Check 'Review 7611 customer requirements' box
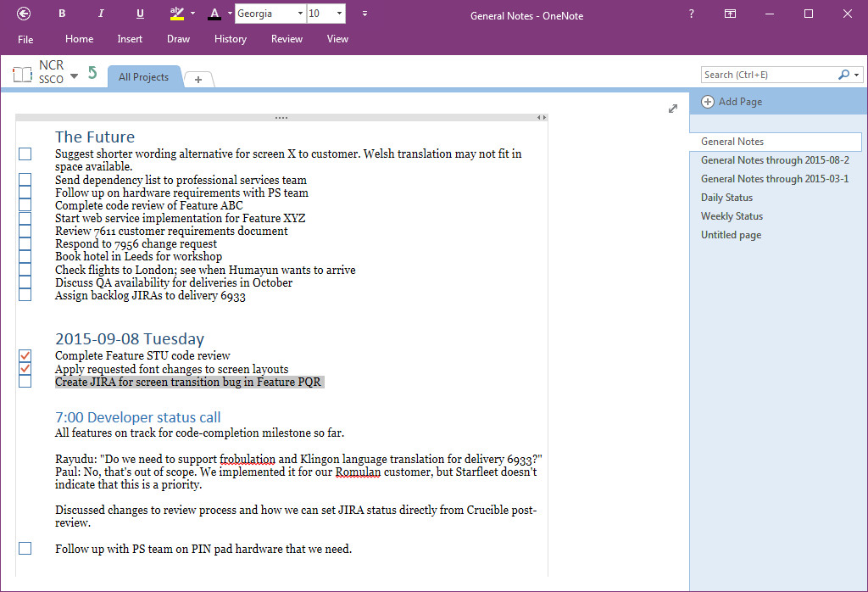Viewport: 868px width, 592px height. pyautogui.click(x=25, y=231)
